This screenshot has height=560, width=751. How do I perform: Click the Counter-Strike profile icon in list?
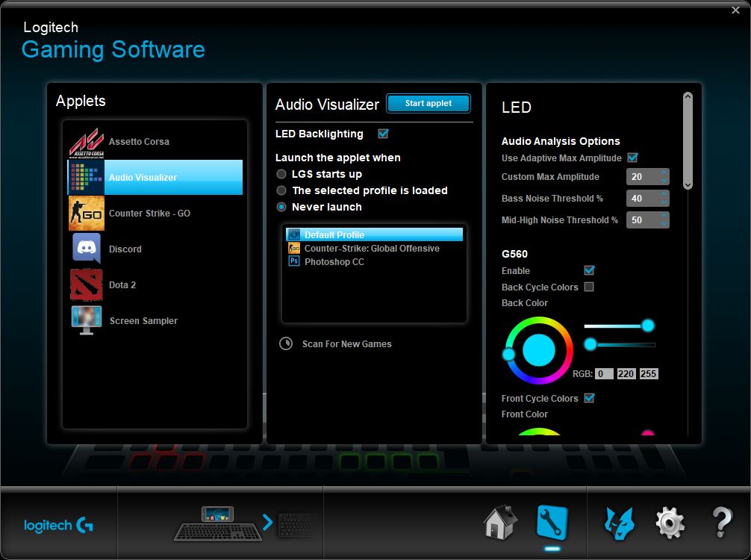point(293,248)
